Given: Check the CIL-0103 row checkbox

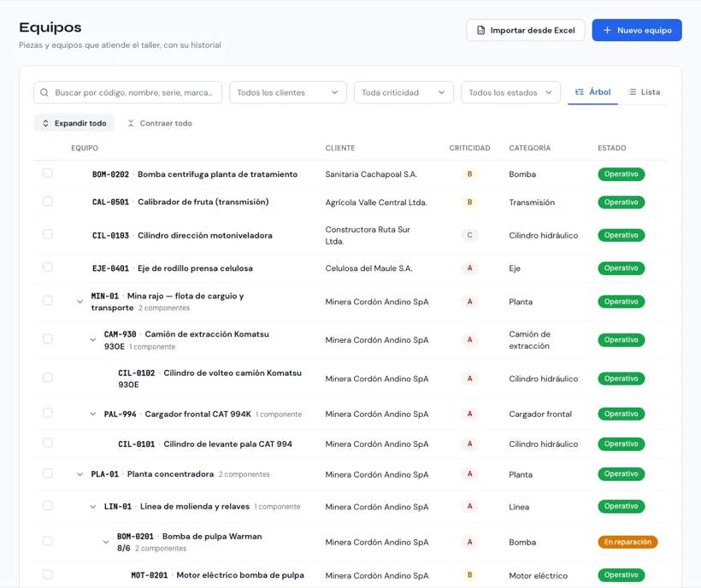Looking at the screenshot, I should click(x=47, y=234).
